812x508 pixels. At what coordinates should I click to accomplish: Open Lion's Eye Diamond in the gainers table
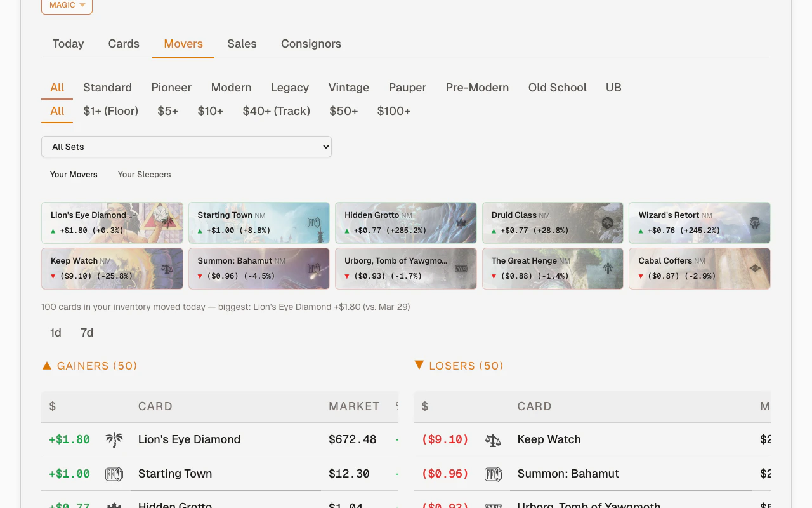(x=189, y=439)
